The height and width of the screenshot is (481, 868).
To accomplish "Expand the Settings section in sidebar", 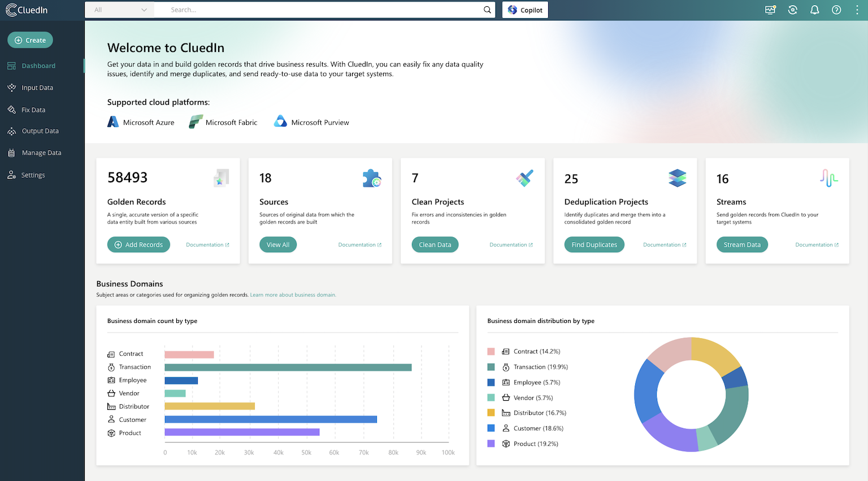I will [x=32, y=174].
